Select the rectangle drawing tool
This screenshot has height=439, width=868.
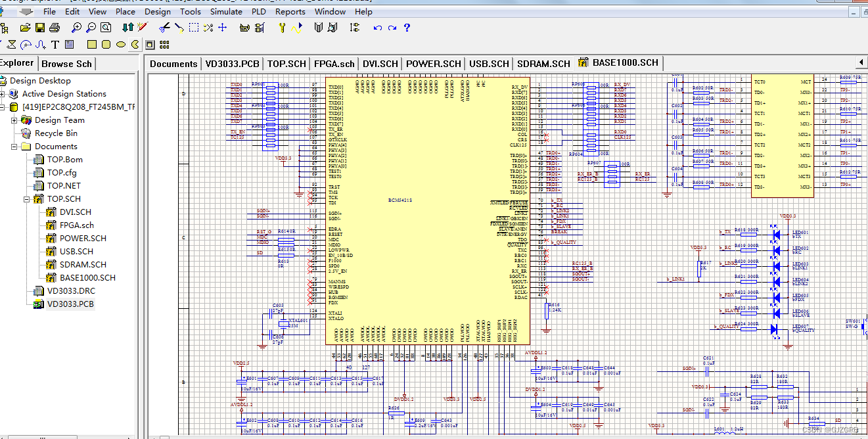pos(91,44)
